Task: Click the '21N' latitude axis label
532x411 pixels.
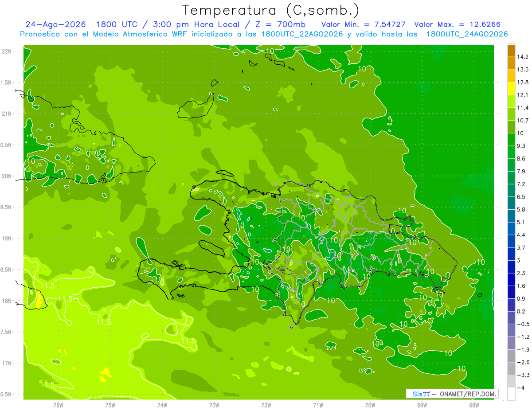Action: point(7,114)
